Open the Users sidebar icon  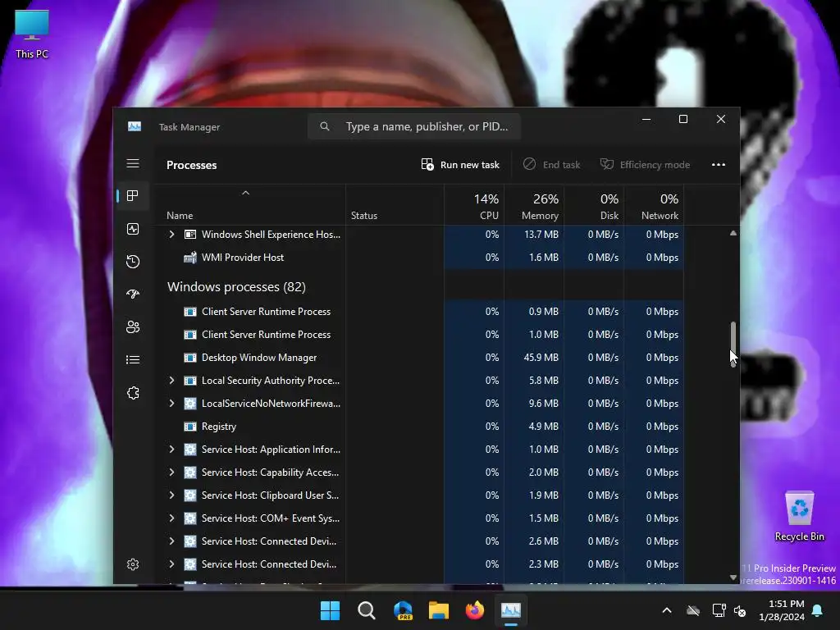133,326
